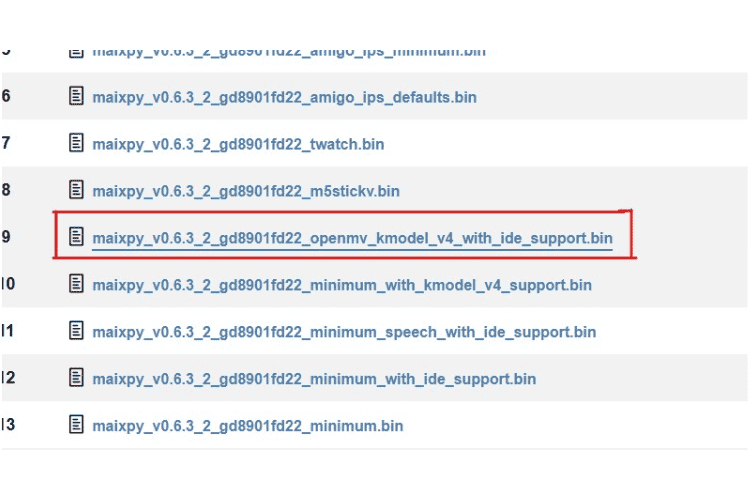Select file icon for minimum_speech_with_ide_support.bin

tap(76, 331)
